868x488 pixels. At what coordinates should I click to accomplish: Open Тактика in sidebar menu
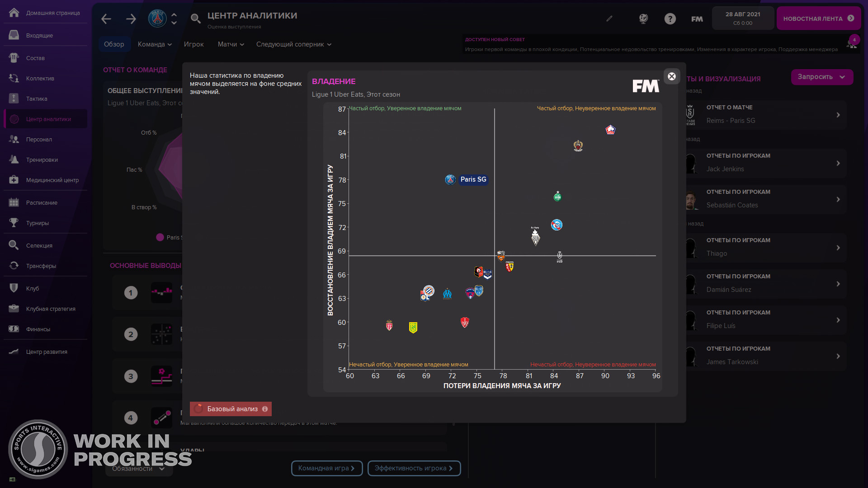pyautogui.click(x=37, y=99)
